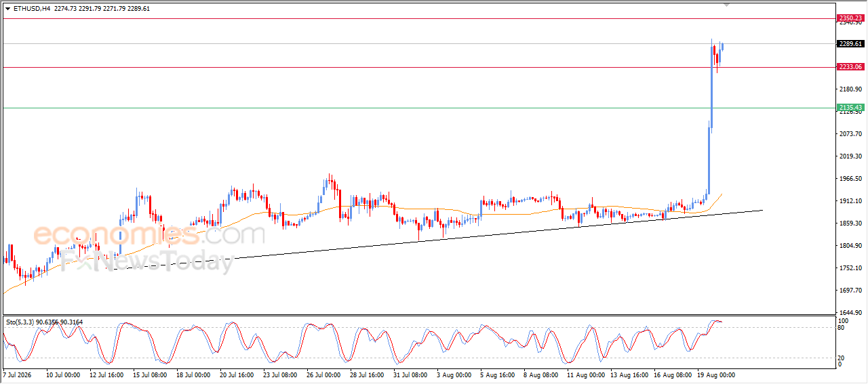Click the economies.com watermark logo

tap(149, 235)
